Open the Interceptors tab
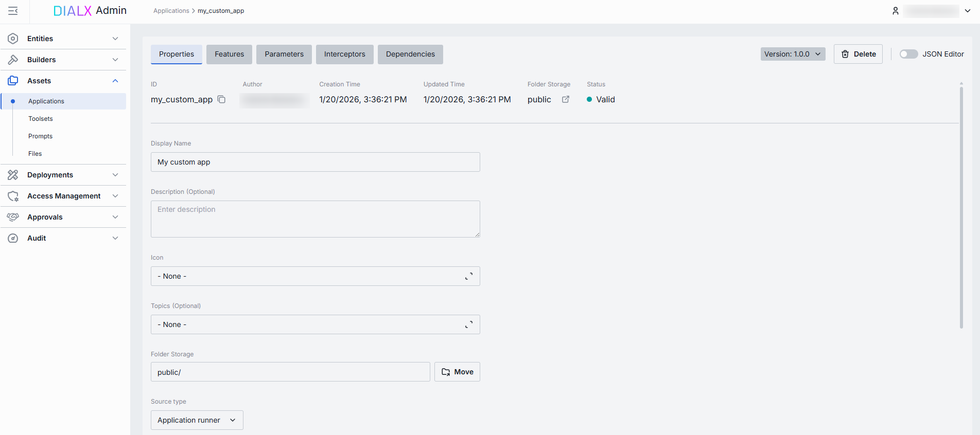Screen dimensions: 980x435 tap(344, 54)
